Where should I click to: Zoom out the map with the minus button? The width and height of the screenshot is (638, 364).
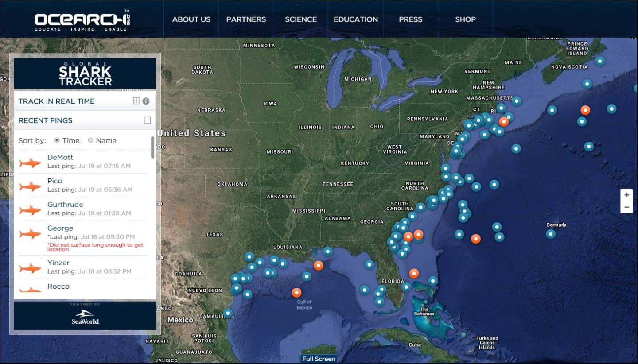coord(626,207)
